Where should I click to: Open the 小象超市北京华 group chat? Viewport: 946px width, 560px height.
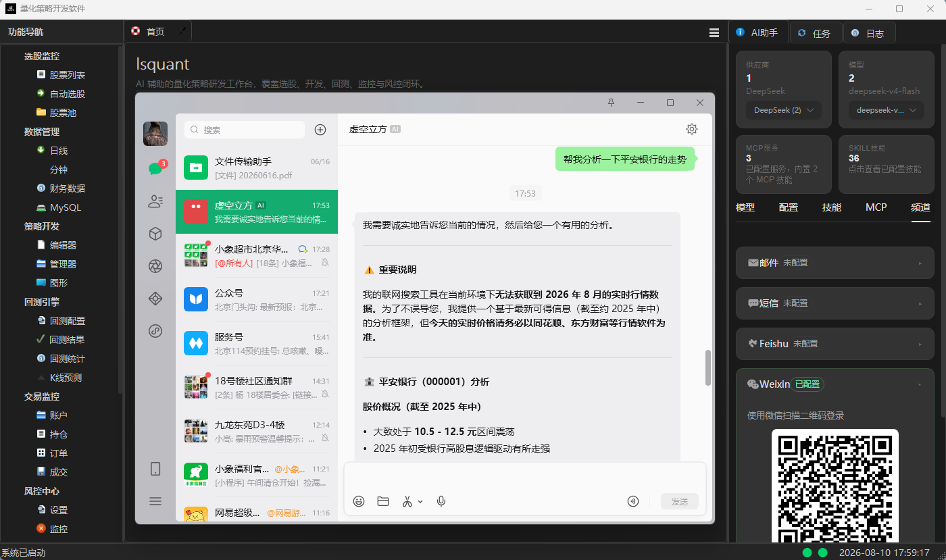click(257, 255)
